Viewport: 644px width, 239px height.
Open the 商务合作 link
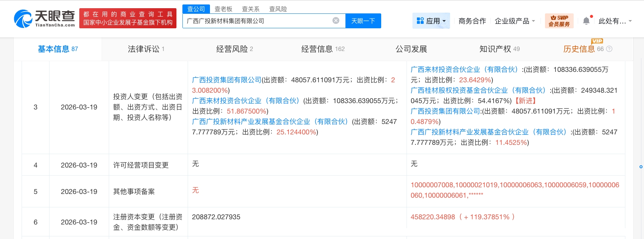pyautogui.click(x=472, y=21)
